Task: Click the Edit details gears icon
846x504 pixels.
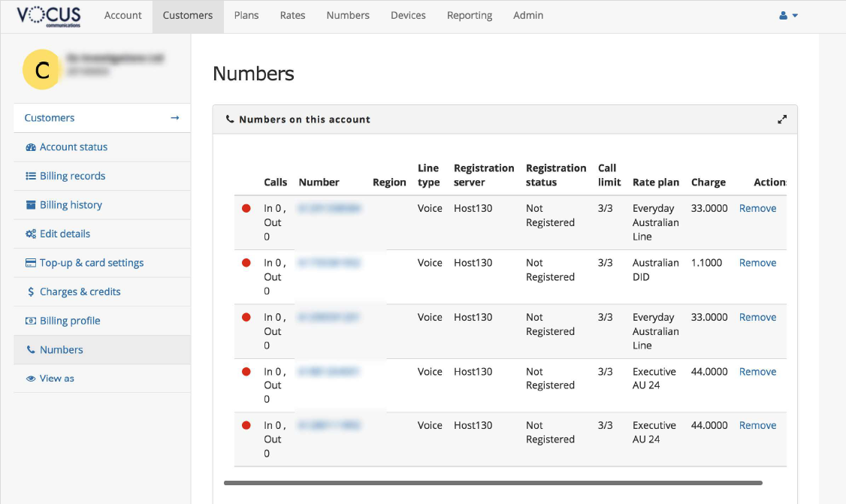Action: coord(31,234)
